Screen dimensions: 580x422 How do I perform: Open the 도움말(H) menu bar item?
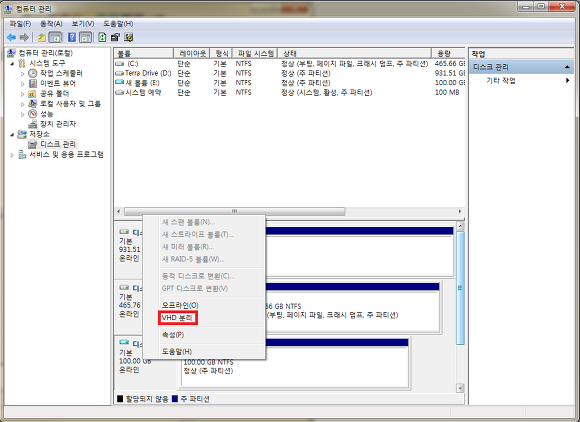point(118,24)
